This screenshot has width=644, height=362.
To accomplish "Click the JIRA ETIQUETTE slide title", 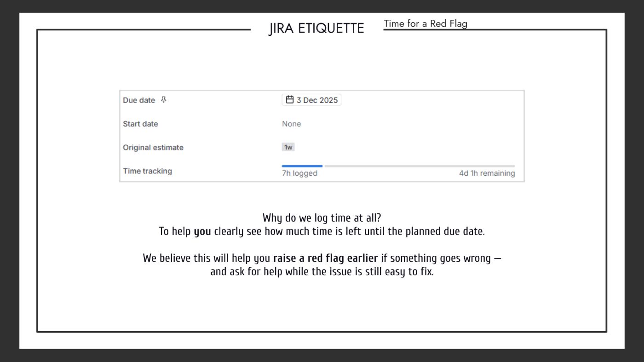I will pyautogui.click(x=316, y=29).
